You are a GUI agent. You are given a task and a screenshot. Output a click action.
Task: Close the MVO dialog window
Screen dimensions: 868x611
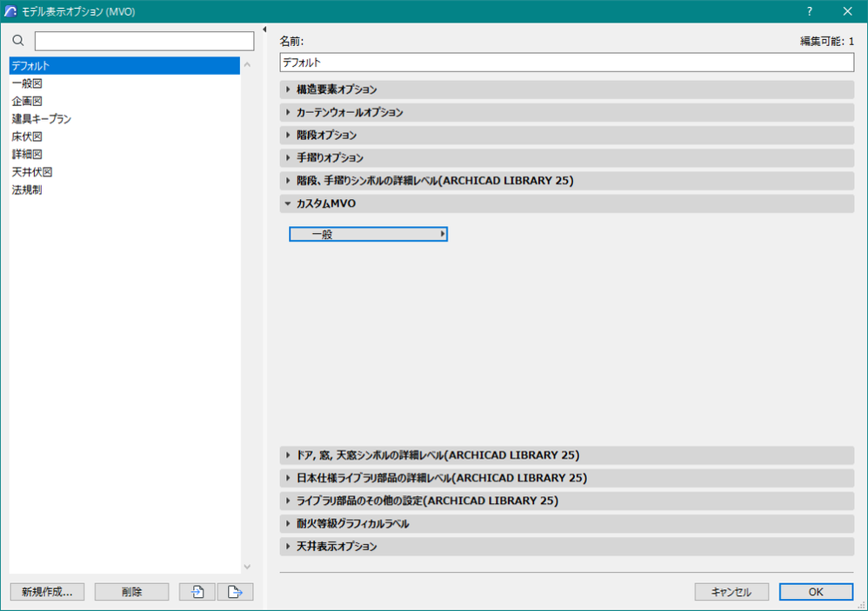[x=847, y=11]
